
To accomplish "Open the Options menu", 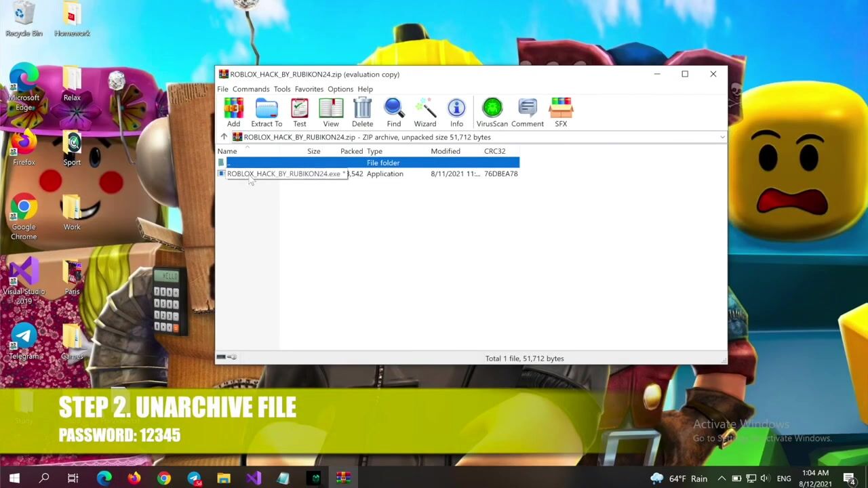I will coord(340,89).
